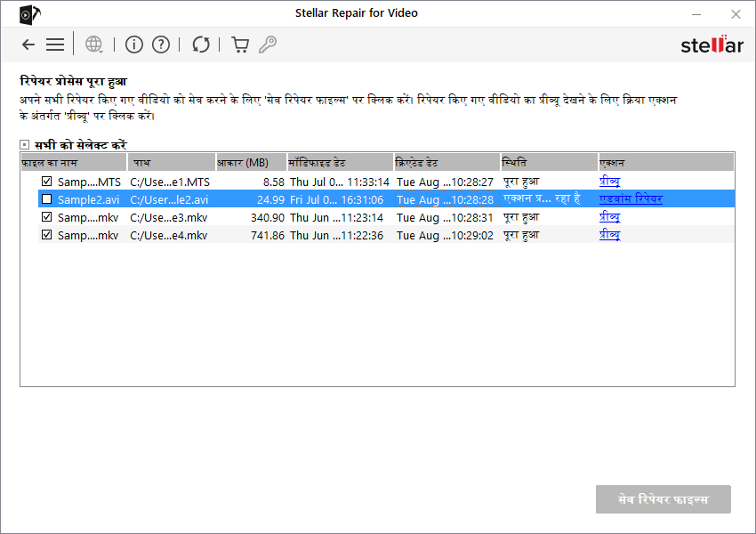Click created date ending 10:28:28
This screenshot has height=534, width=756.
(445, 199)
